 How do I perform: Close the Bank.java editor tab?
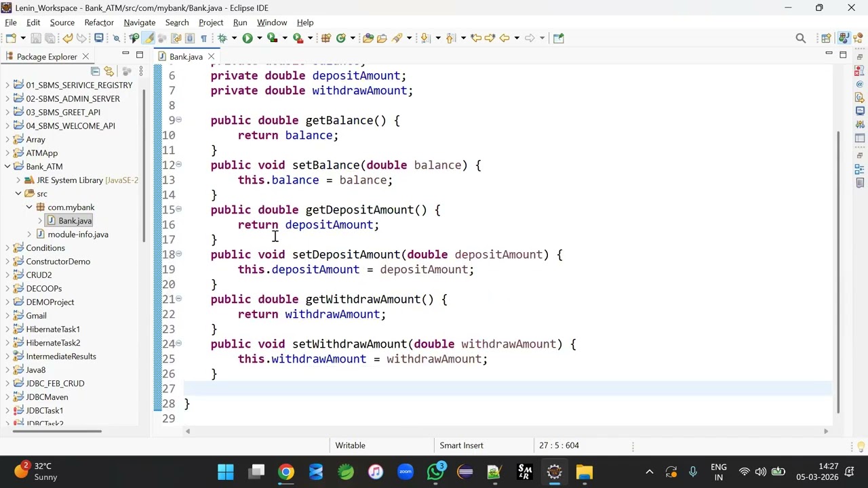pos(211,57)
